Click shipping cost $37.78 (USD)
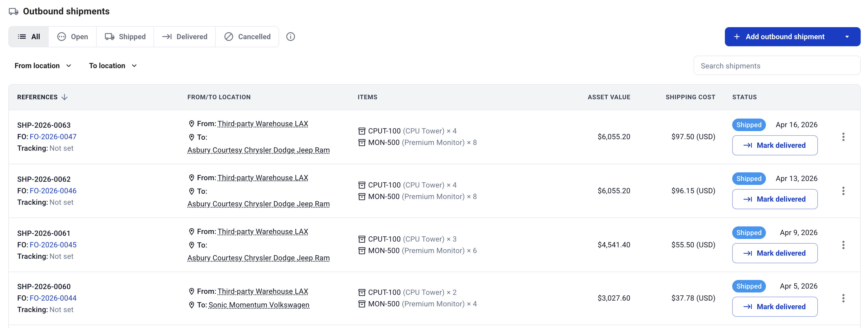This screenshot has height=328, width=868. tap(693, 298)
